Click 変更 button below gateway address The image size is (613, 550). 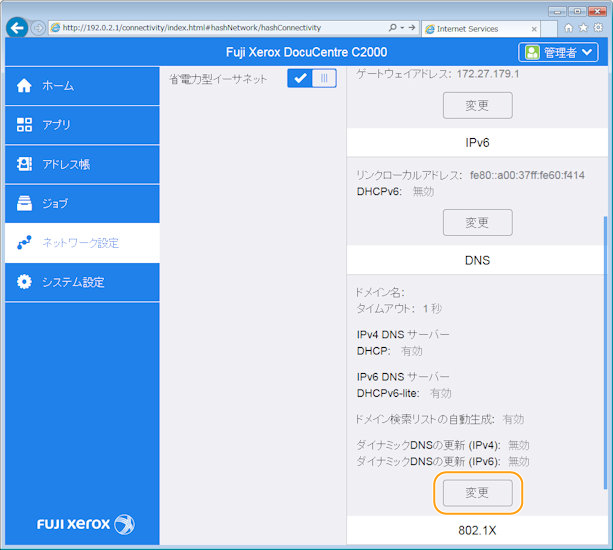coord(477,105)
